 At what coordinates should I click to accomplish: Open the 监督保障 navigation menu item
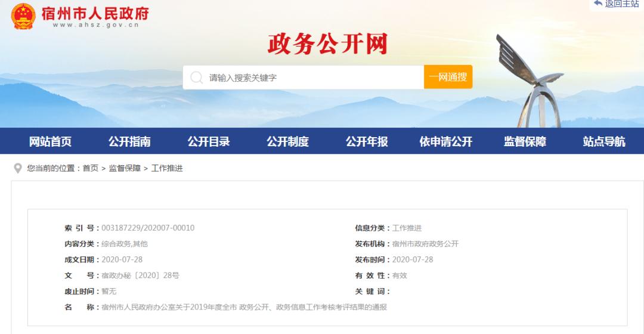[525, 141]
